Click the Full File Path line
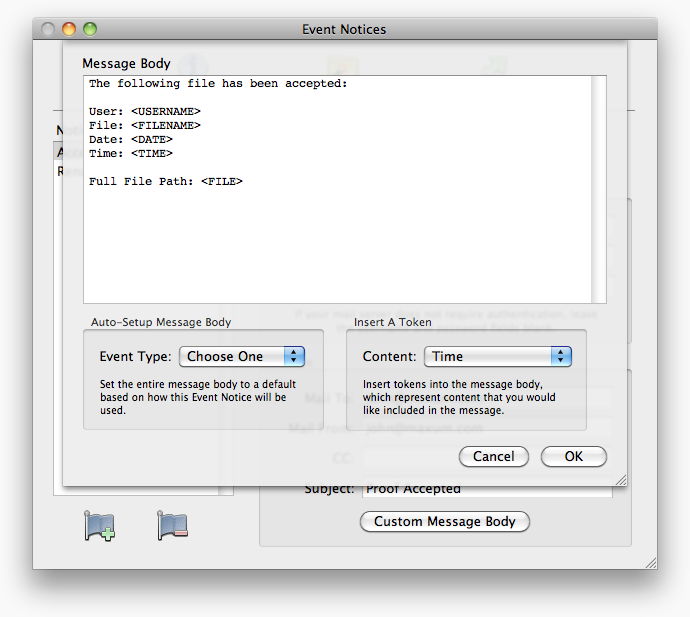 [165, 181]
